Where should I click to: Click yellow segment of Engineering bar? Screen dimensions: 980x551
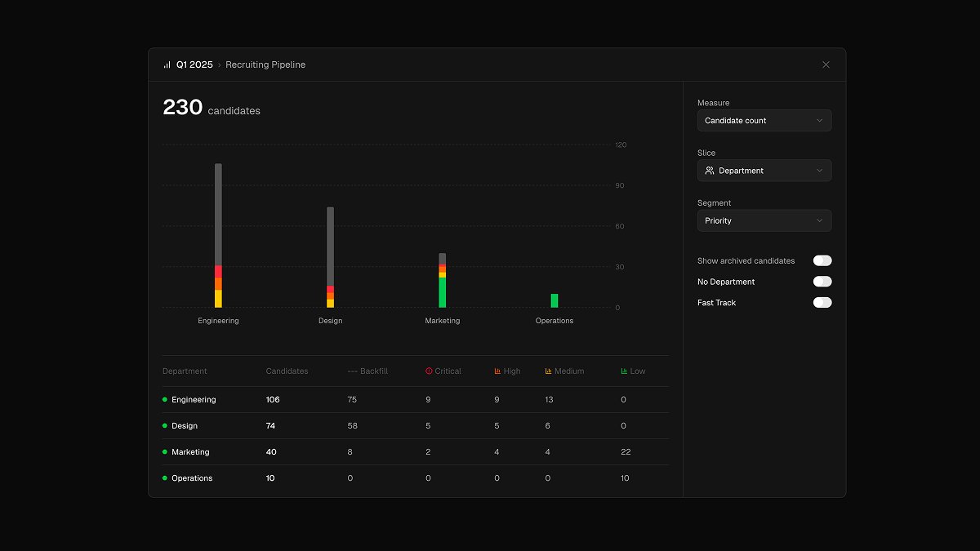click(x=218, y=299)
